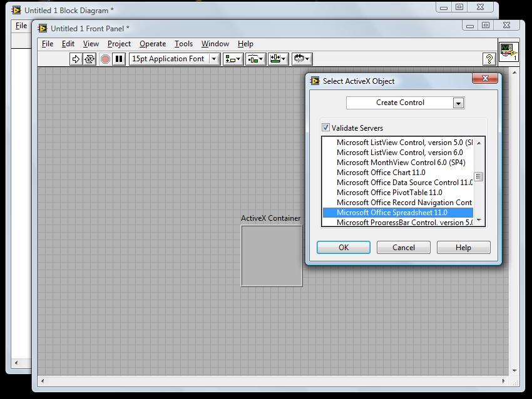532x399 pixels.
Task: Open the Reorder toolbar menu
Action: [302, 59]
